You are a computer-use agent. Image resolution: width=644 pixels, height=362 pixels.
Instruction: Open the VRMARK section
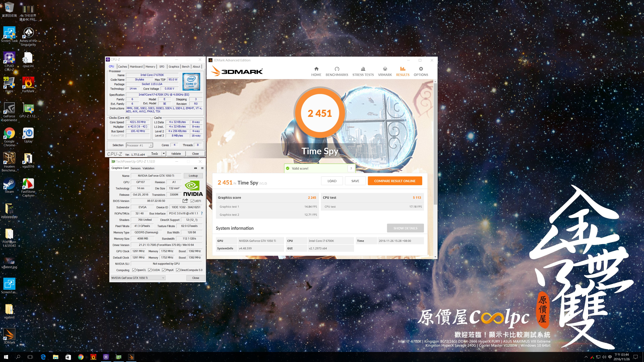385,71
